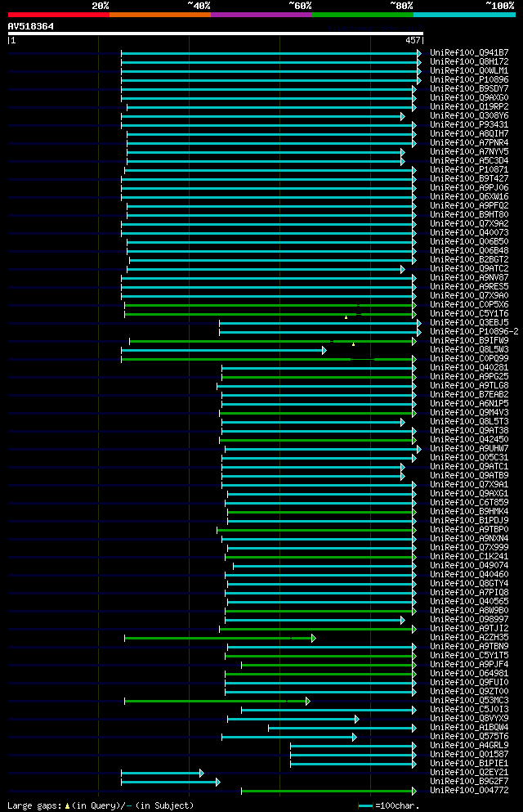Click the short cyan alignment bar for UniRef100_Q2EY21

tap(163, 774)
